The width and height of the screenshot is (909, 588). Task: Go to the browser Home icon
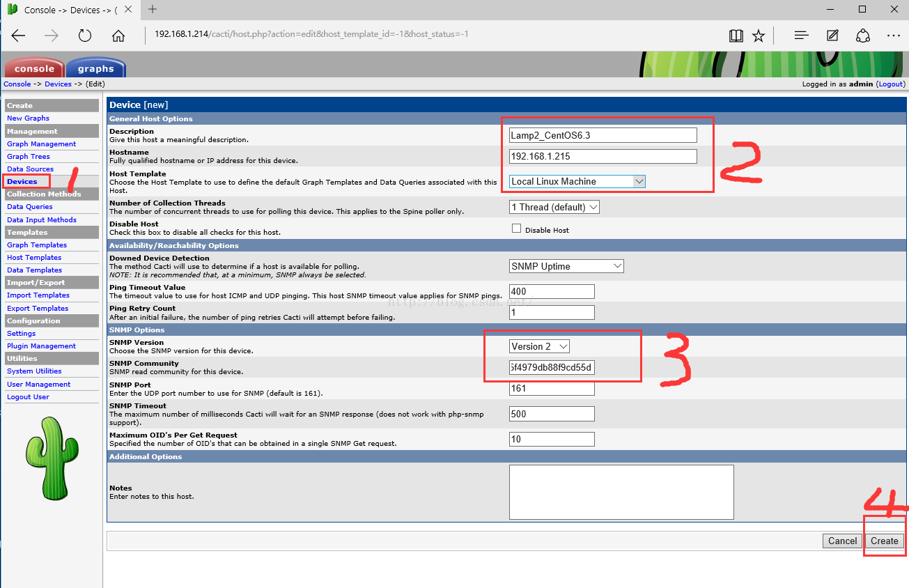(118, 36)
